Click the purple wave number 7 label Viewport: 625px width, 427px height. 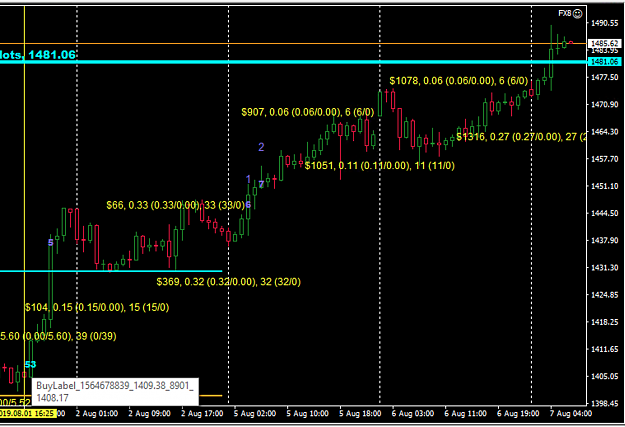[x=261, y=184]
